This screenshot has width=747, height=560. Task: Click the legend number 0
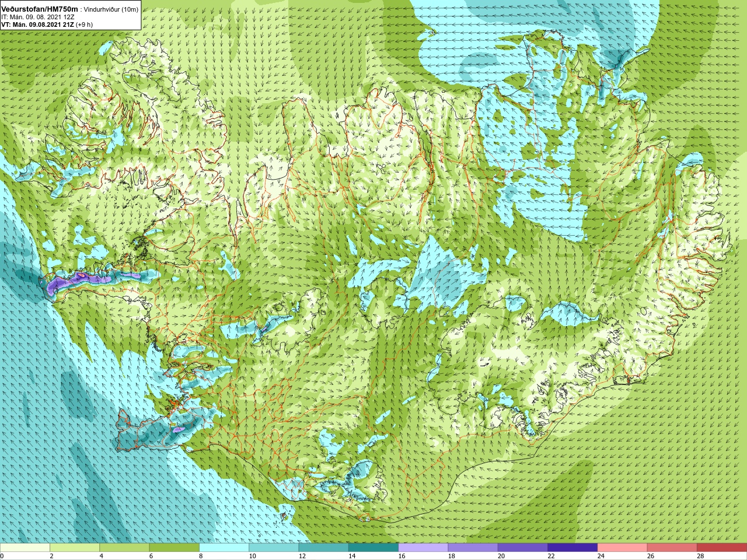point(2,556)
